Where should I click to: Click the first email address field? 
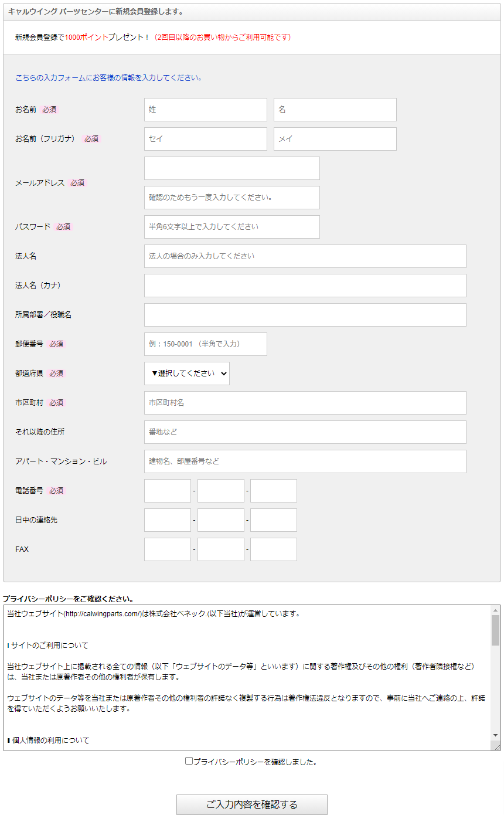click(x=232, y=168)
